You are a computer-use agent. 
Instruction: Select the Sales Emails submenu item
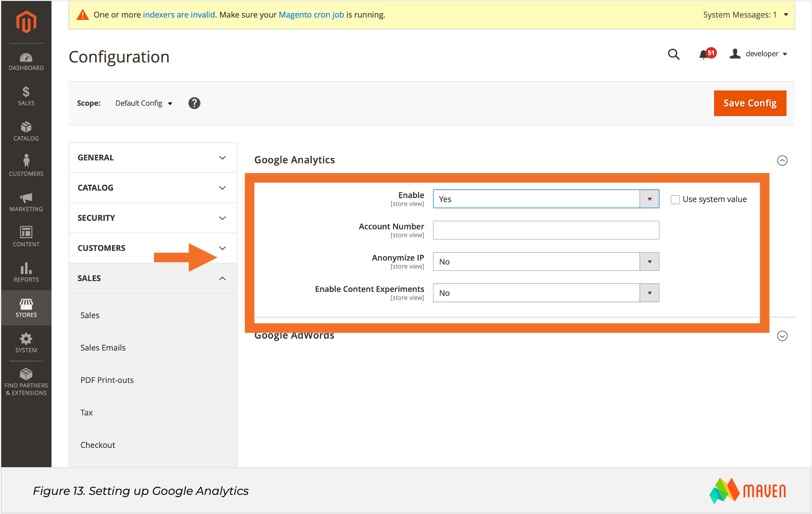103,348
